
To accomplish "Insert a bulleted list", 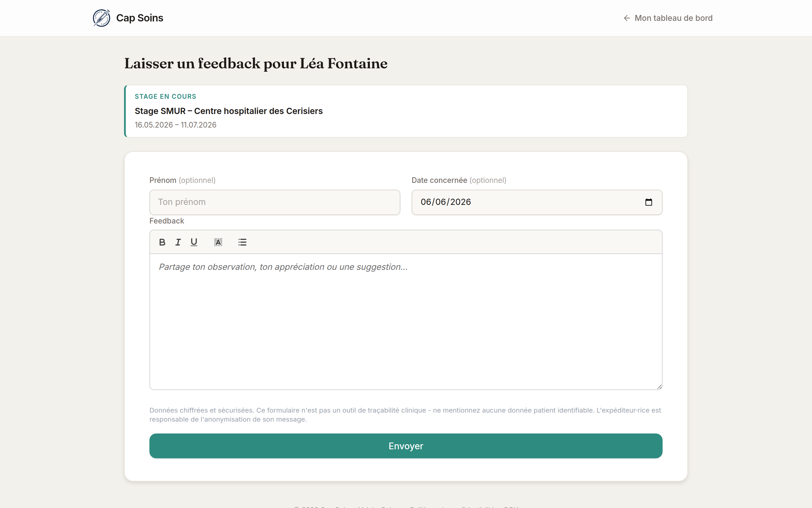I will 242,242.
